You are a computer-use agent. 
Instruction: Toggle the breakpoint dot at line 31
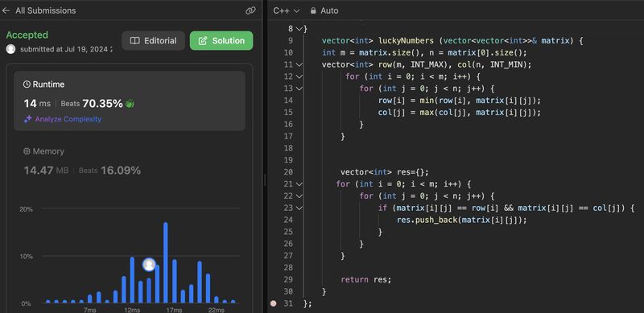274,303
